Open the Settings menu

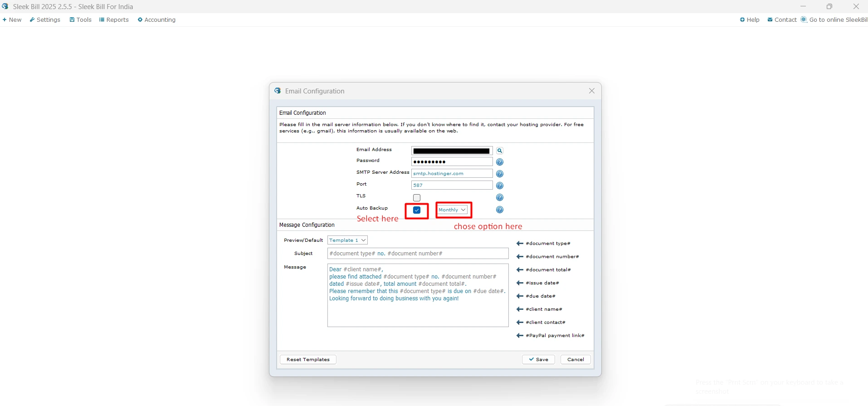(45, 20)
